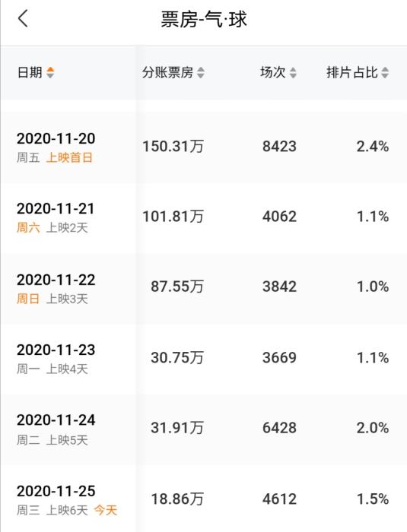Toggle sort arrows beside 场次
The width and height of the screenshot is (407, 532).
coord(293,72)
